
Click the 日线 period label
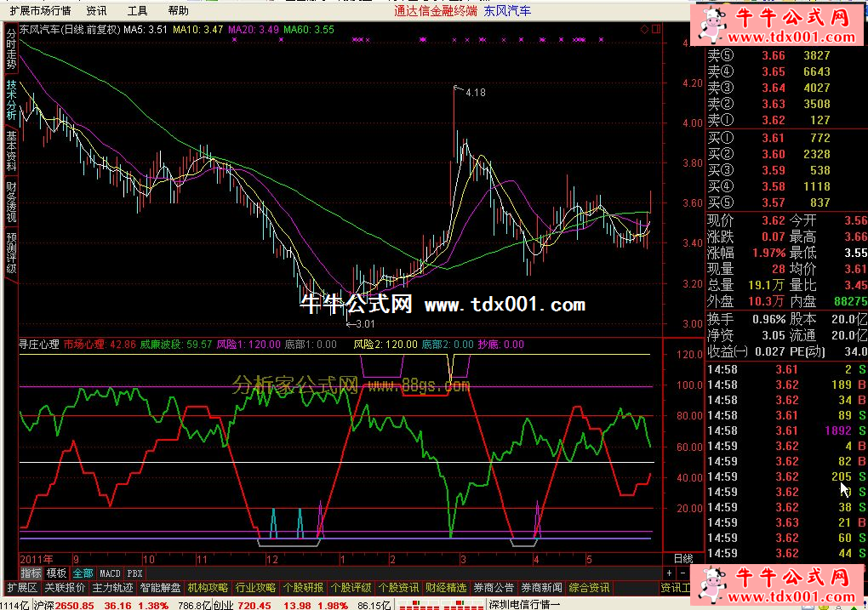pyautogui.click(x=683, y=558)
